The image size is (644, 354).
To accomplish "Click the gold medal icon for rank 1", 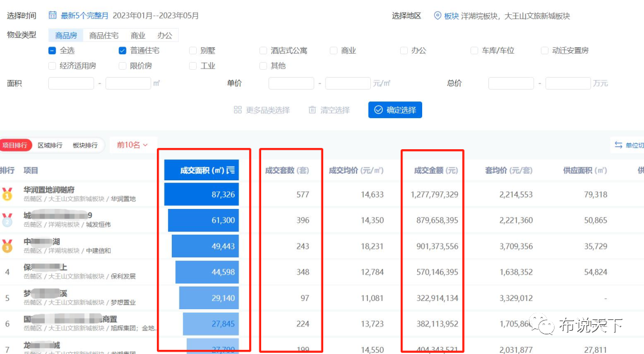I will coord(7,195).
